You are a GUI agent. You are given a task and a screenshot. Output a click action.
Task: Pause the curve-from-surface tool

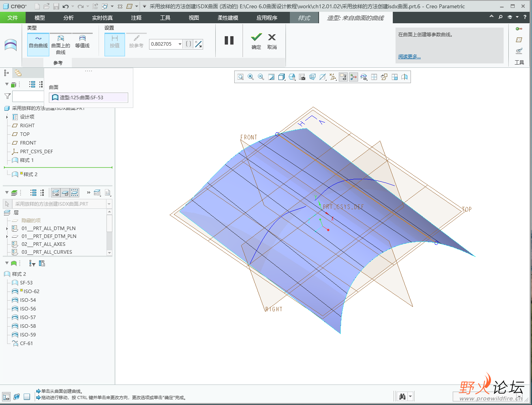pyautogui.click(x=229, y=40)
